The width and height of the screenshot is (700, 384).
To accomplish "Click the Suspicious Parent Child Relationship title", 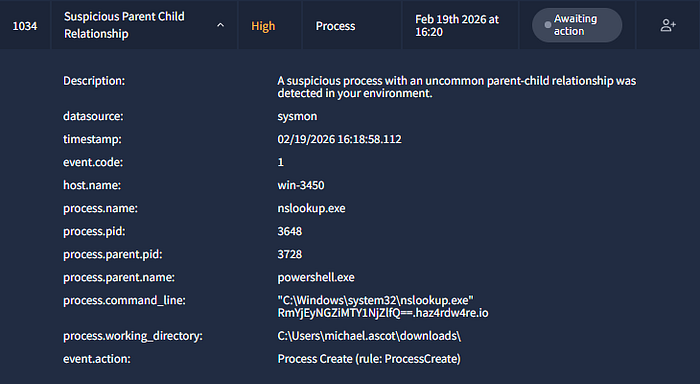I will pyautogui.click(x=124, y=25).
